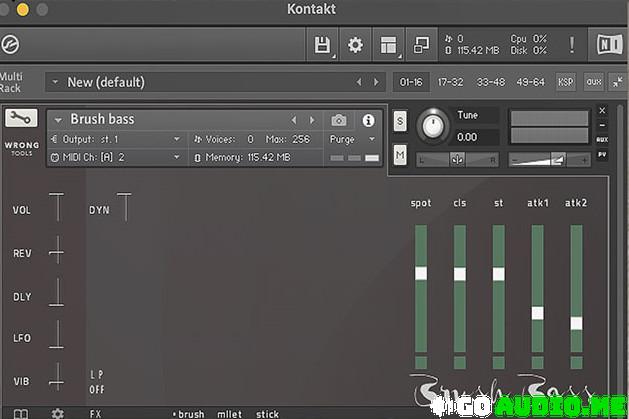Click the save floppy disk icon
The image size is (629, 419).
pyautogui.click(x=322, y=45)
